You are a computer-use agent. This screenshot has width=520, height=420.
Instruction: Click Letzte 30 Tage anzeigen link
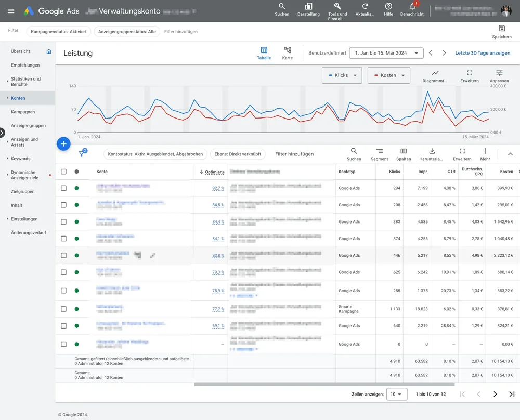[x=483, y=53]
